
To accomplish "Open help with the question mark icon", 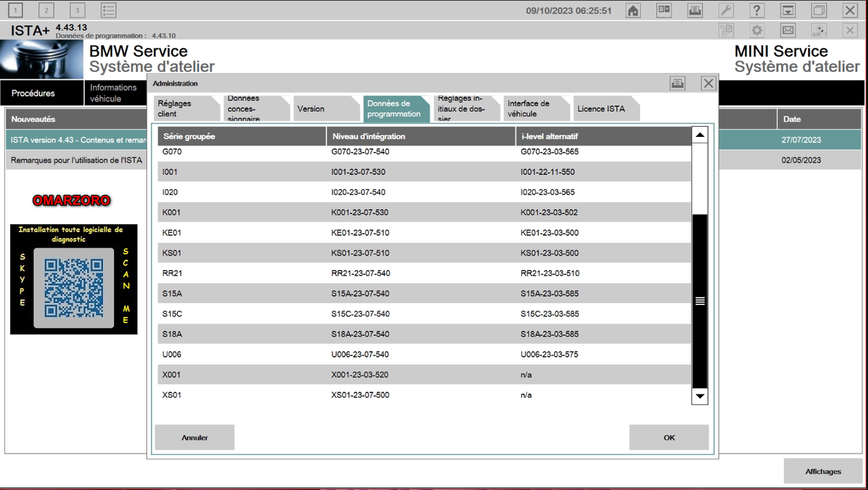I will pos(757,10).
